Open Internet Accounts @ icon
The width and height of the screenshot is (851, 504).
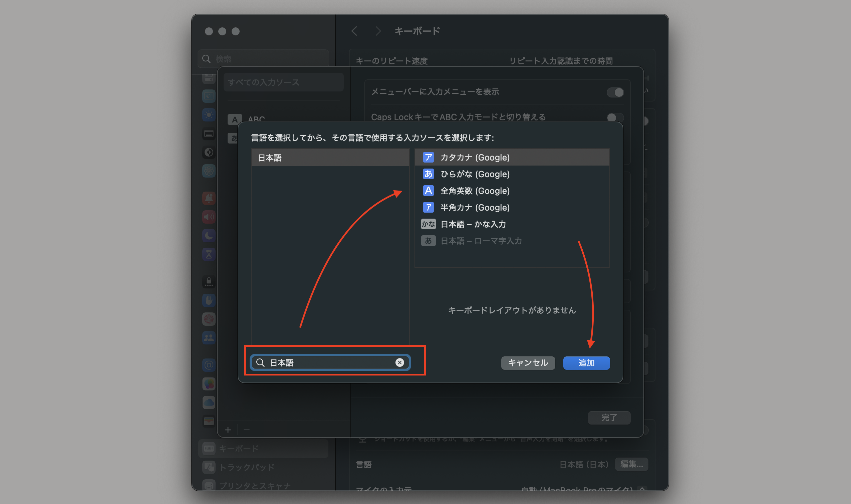coord(209,365)
